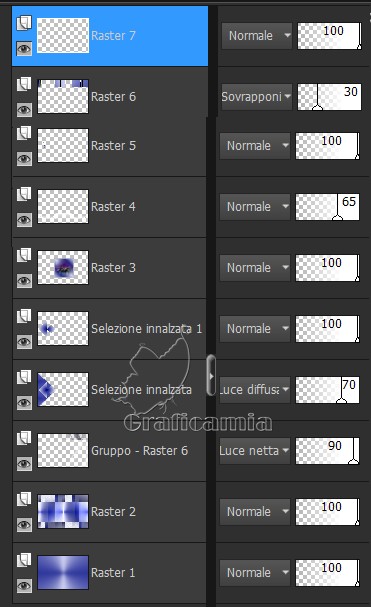
Task: Select the Raster 5 layer name
Action: tap(113, 146)
